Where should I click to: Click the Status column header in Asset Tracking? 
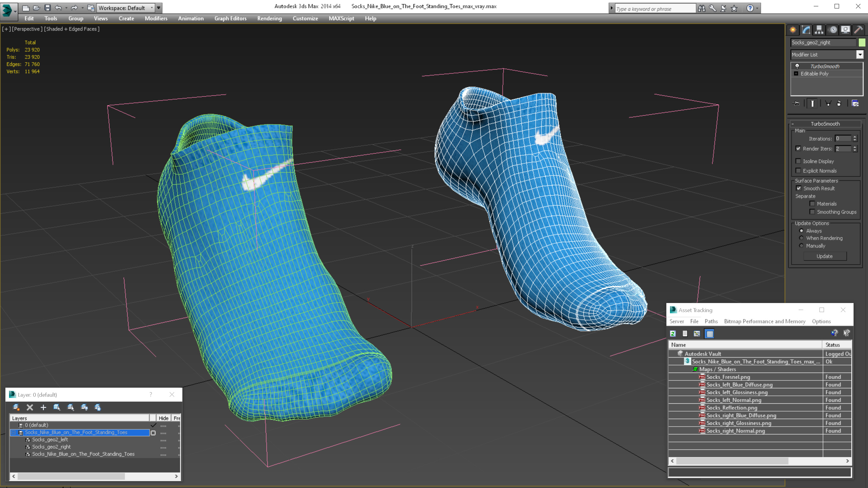pos(837,345)
